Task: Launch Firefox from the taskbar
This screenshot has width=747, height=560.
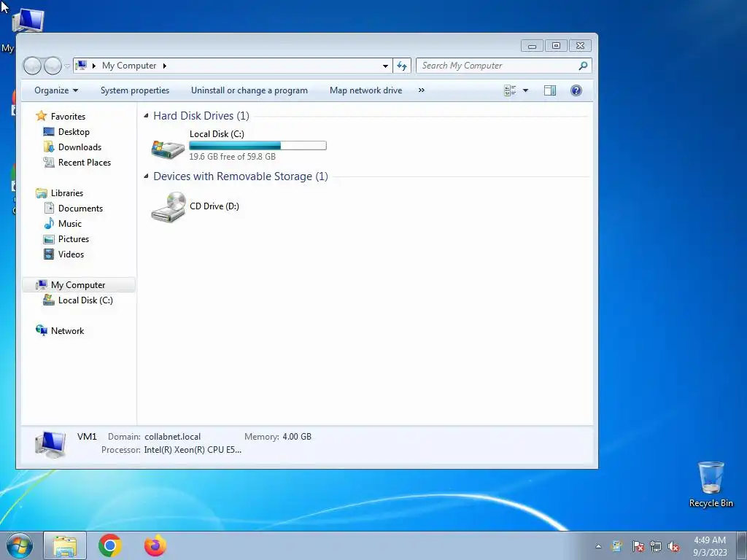Action: click(155, 545)
